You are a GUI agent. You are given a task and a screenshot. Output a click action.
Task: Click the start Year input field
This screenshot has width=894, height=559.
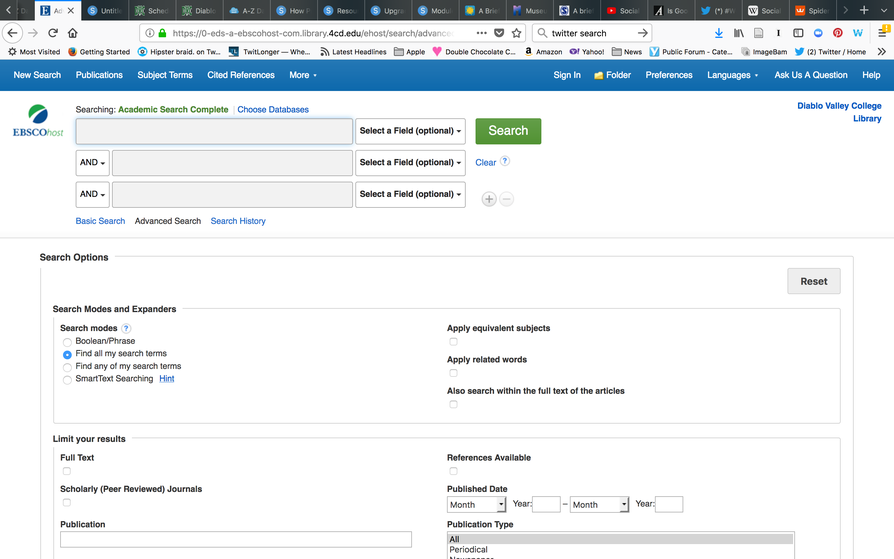pos(546,504)
